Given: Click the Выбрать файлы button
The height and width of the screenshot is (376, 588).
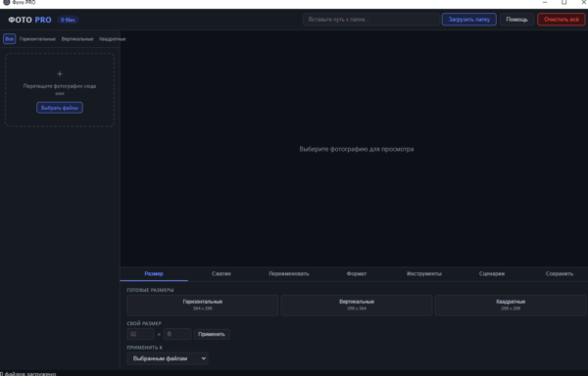Looking at the screenshot, I should pyautogui.click(x=60, y=108).
